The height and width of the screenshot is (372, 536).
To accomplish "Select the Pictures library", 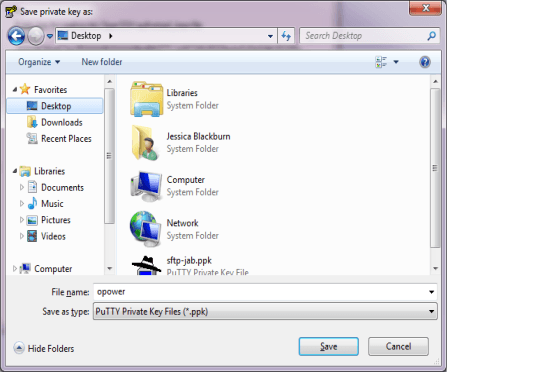I will pos(49,220).
